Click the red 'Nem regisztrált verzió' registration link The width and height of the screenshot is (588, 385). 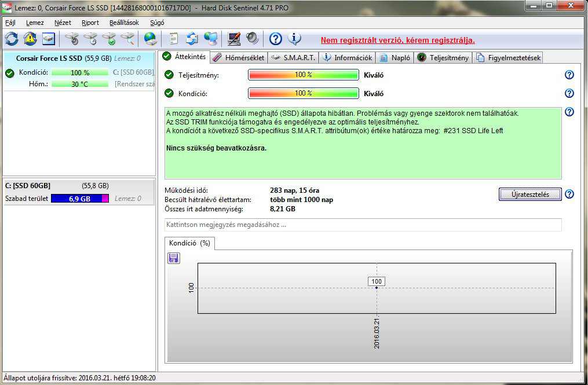(397, 40)
